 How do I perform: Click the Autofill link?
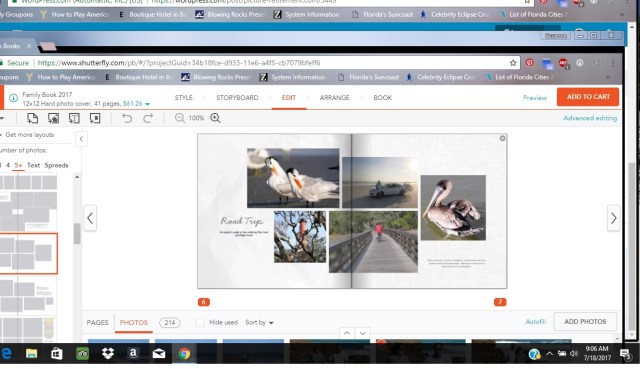coord(536,322)
